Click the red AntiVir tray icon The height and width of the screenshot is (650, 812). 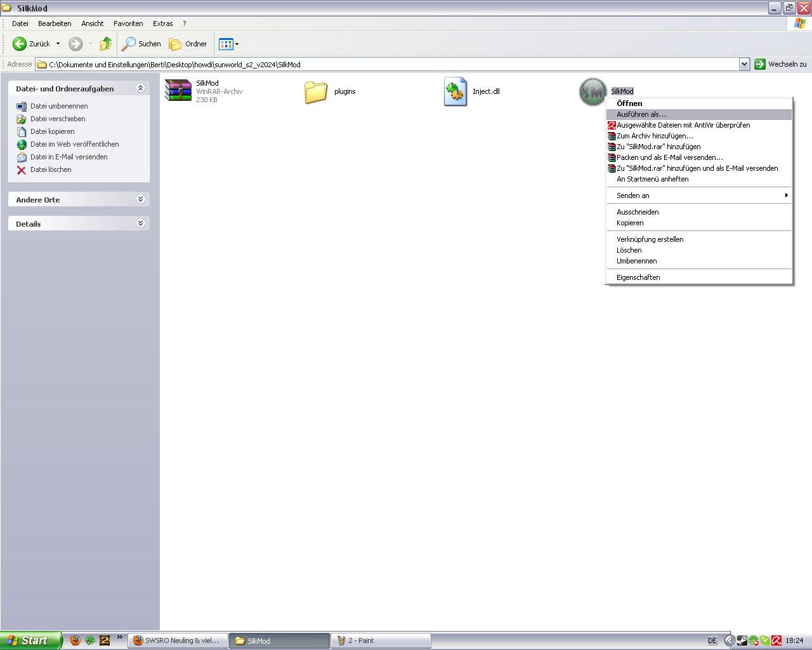click(x=776, y=640)
